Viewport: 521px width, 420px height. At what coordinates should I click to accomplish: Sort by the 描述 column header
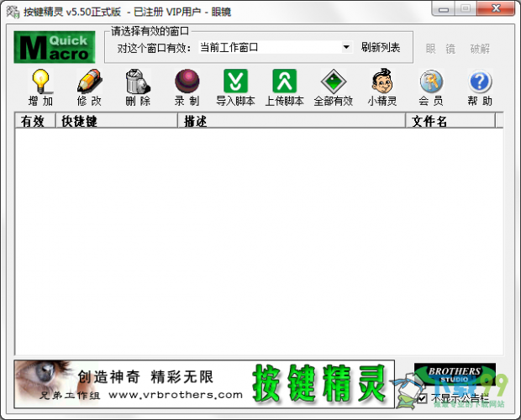pos(292,121)
